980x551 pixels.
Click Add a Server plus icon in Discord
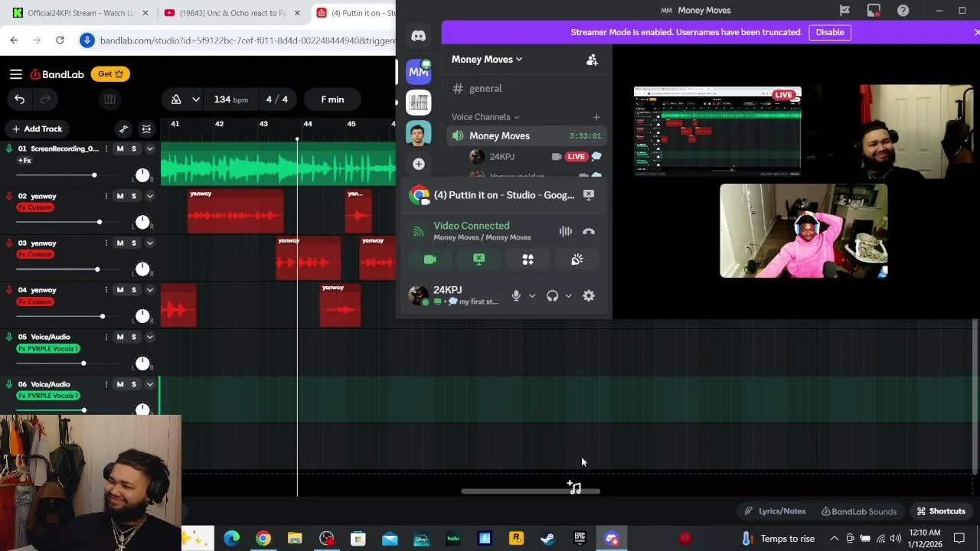[x=418, y=164]
